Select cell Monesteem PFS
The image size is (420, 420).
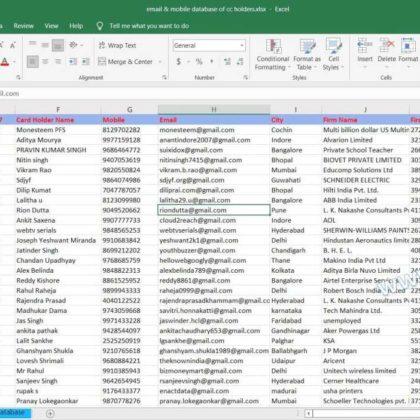click(58, 130)
